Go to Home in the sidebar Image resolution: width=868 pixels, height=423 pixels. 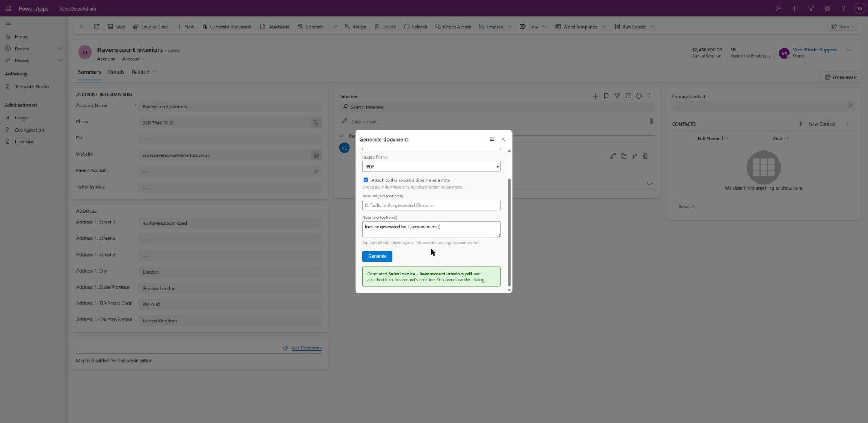click(21, 36)
